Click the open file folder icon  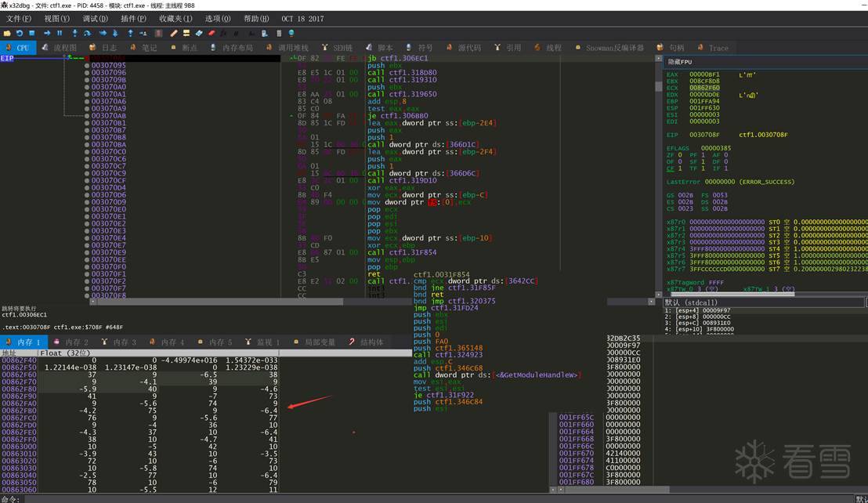click(7, 33)
